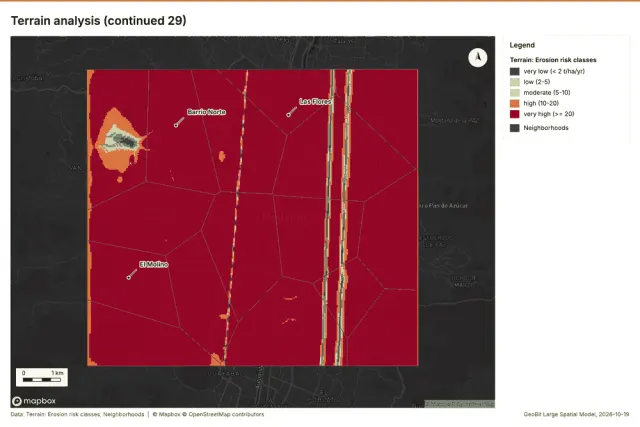
Task: Open the Mapbox attribution link in footer
Action: [x=166, y=414]
